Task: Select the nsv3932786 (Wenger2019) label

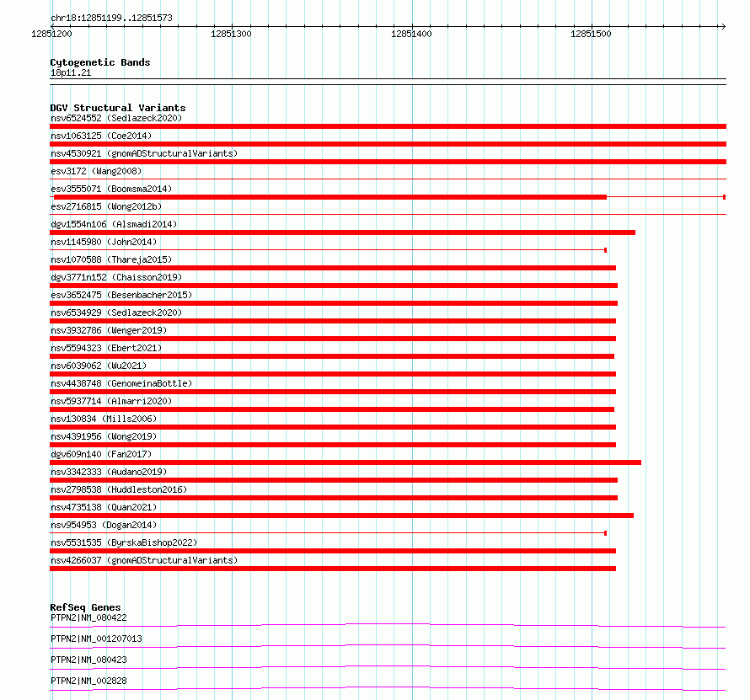Action: 109,330
